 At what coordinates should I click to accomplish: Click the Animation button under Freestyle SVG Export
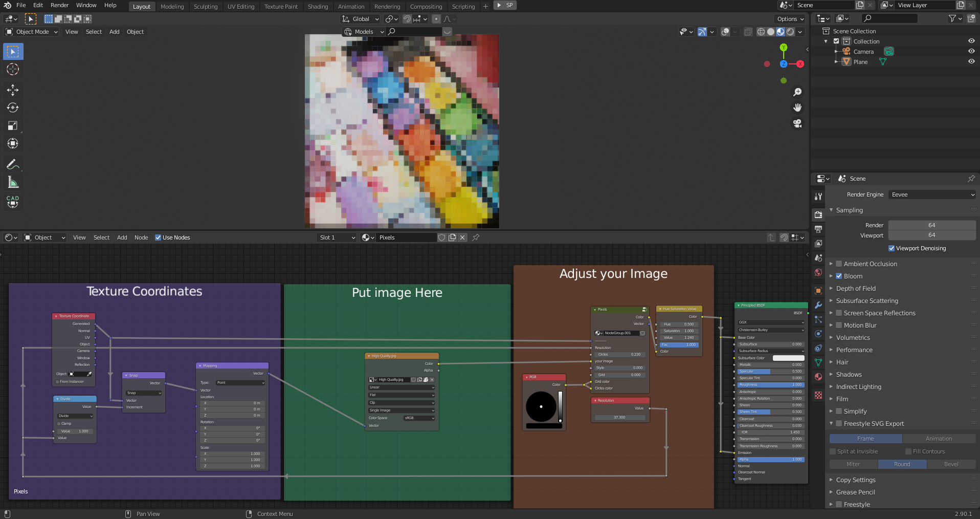tap(940, 438)
